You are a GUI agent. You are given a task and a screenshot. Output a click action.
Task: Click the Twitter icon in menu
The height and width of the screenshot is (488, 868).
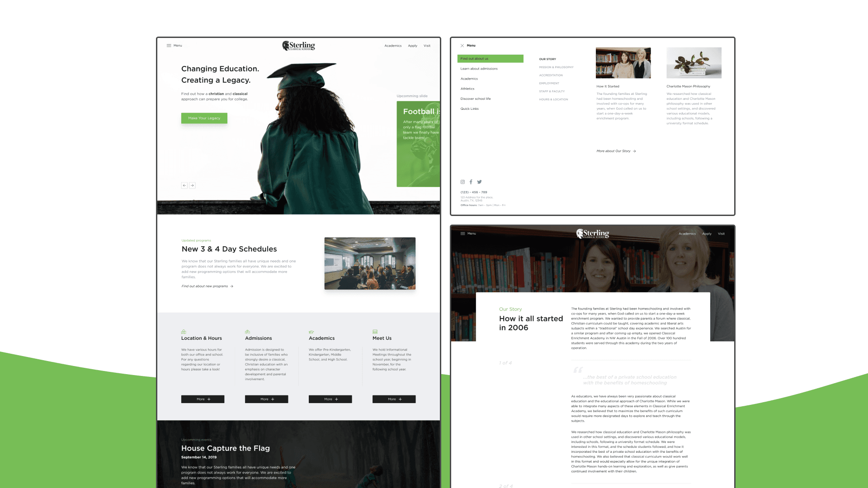click(479, 182)
